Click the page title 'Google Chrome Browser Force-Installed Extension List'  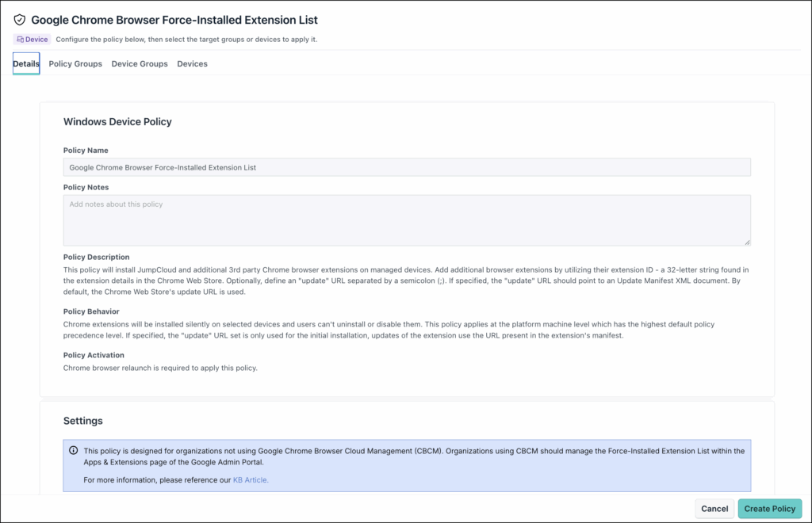click(174, 20)
